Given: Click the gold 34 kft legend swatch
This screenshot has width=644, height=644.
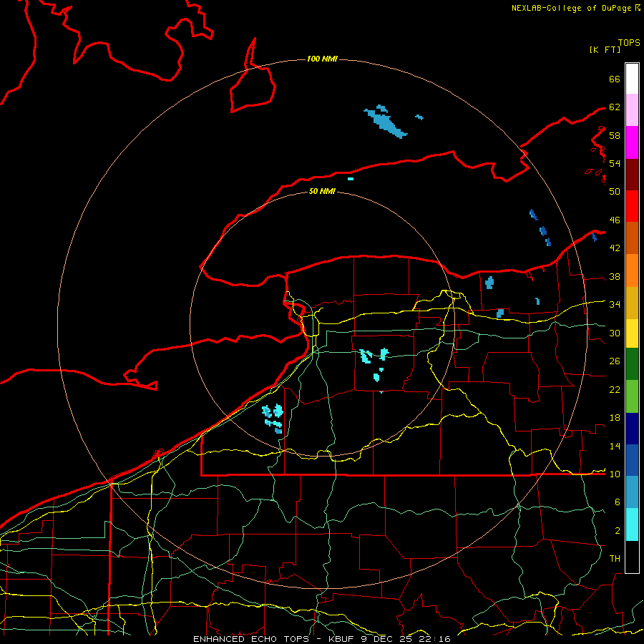Looking at the screenshot, I should [x=632, y=303].
